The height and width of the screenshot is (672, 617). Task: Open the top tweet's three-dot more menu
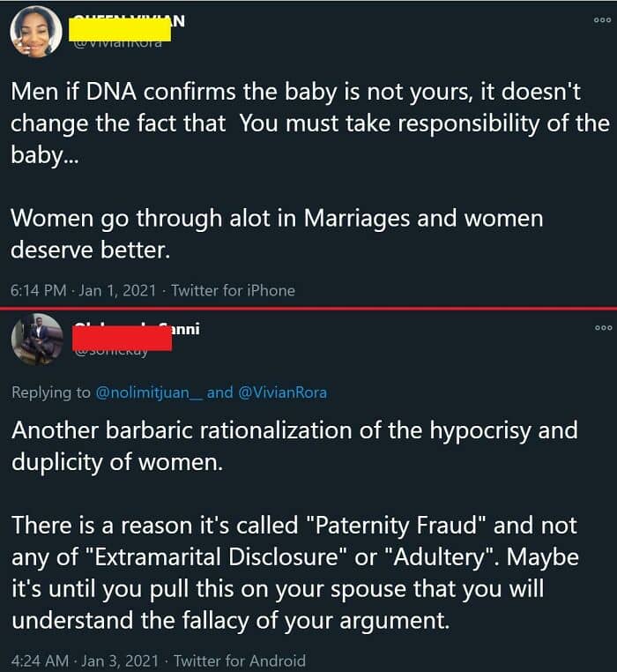pos(602,20)
